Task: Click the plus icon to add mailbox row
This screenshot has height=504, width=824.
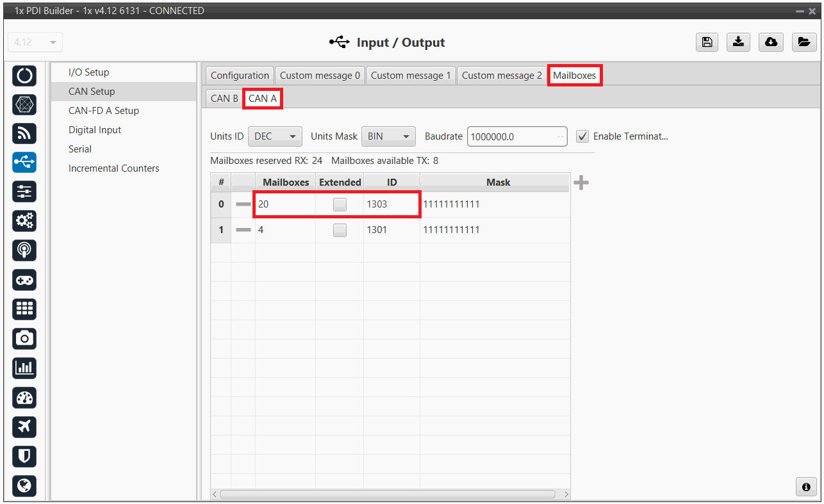Action: (581, 183)
